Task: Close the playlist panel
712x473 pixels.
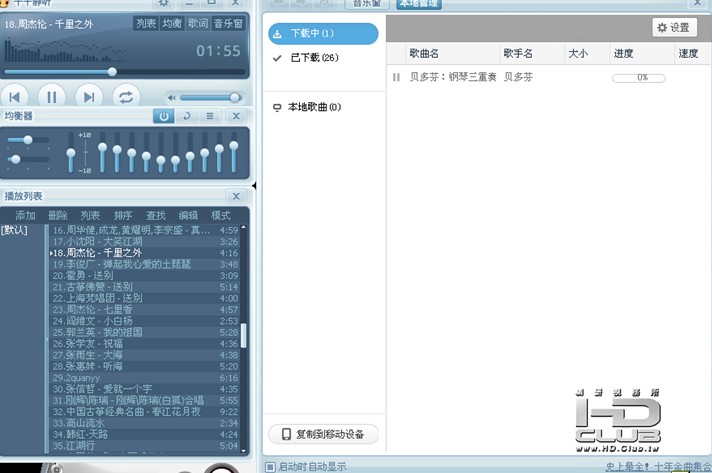Action: [x=236, y=196]
